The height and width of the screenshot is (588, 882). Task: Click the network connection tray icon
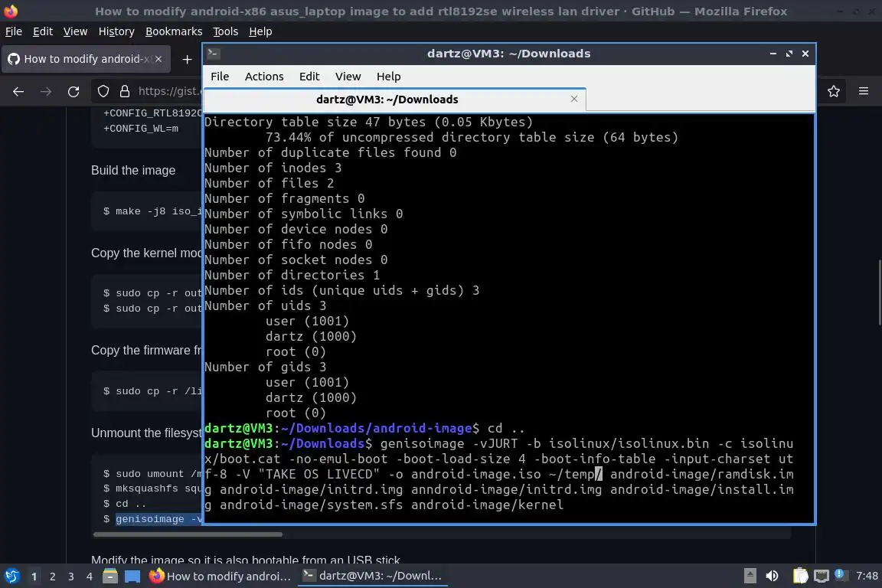coord(822,576)
